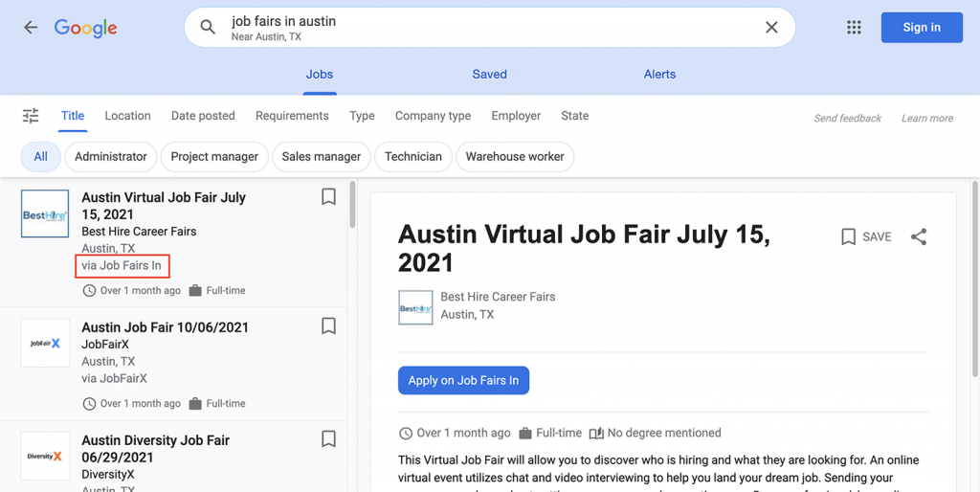The image size is (980, 492).
Task: Select the Technician chip
Action: pos(413,157)
